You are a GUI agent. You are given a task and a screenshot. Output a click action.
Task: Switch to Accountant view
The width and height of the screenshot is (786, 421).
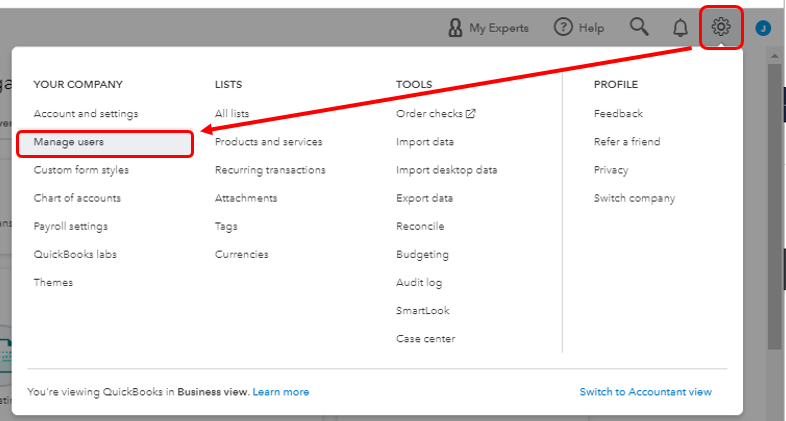coord(645,392)
